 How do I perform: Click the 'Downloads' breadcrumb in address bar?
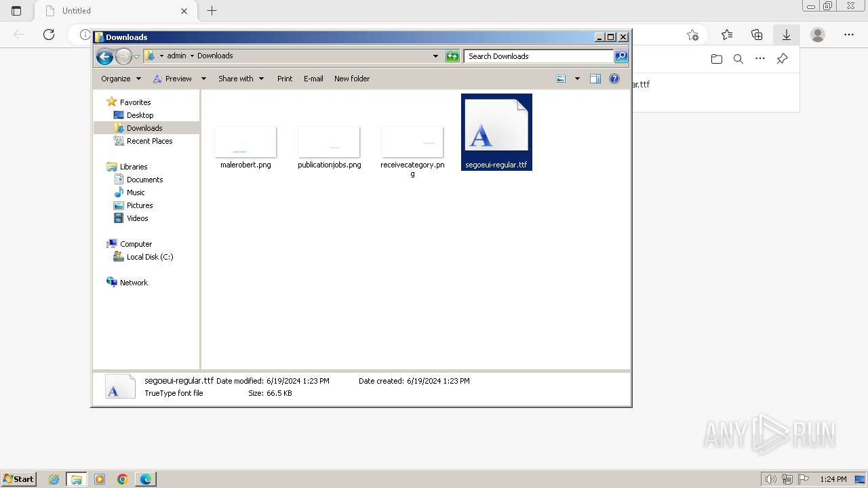click(215, 56)
